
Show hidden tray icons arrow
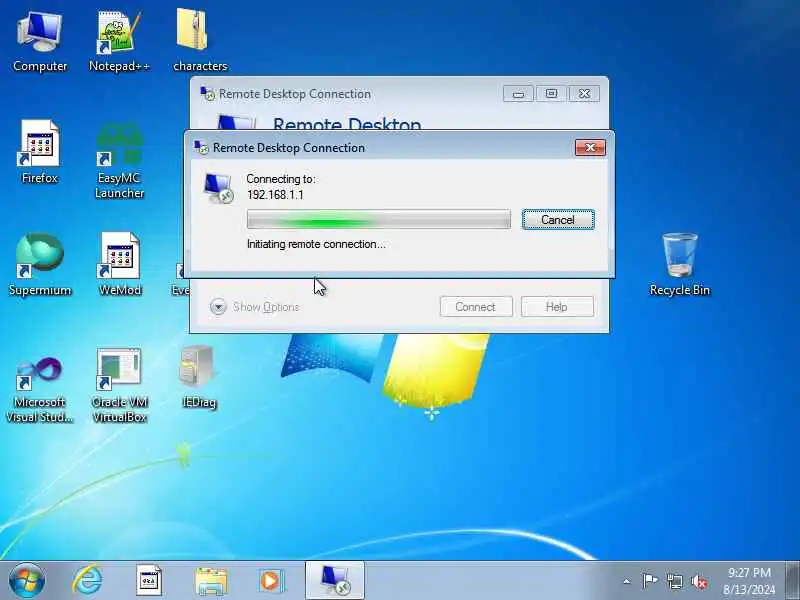(627, 581)
